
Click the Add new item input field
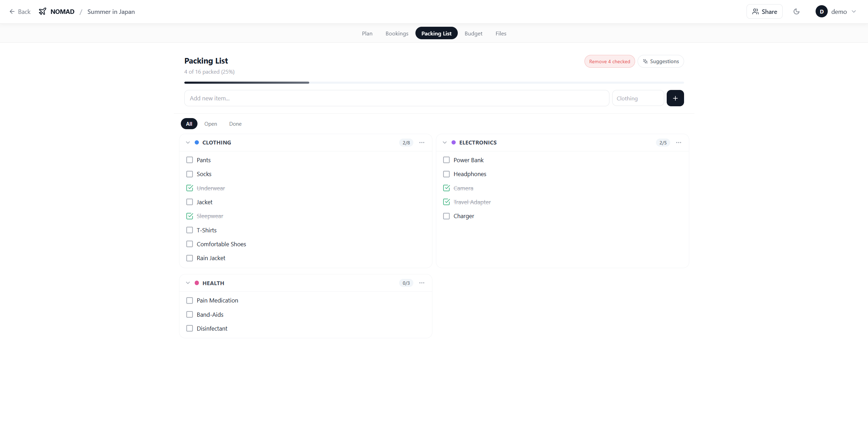pyautogui.click(x=396, y=98)
